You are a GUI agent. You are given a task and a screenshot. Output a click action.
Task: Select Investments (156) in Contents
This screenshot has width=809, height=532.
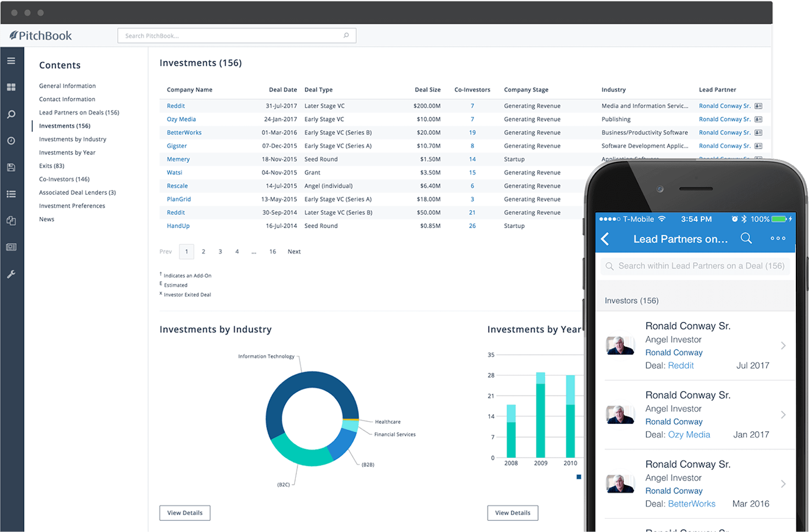65,126
